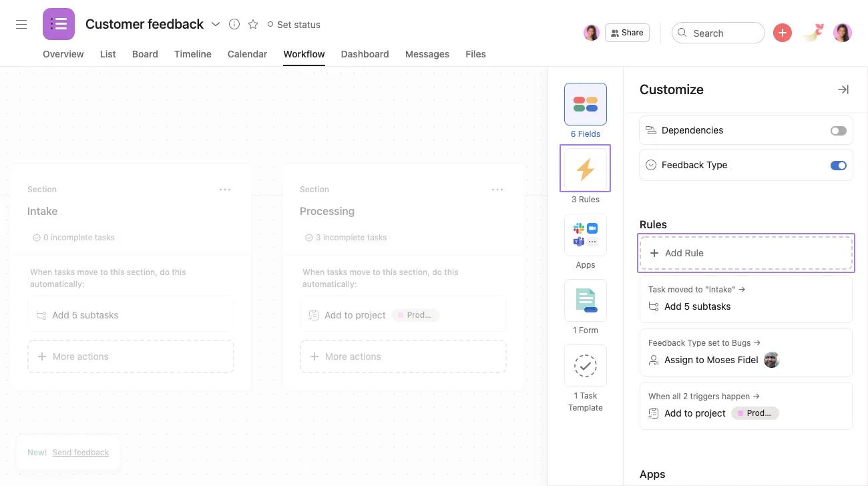Open the 1 Task Template panel
The height and width of the screenshot is (486, 868).
click(585, 366)
